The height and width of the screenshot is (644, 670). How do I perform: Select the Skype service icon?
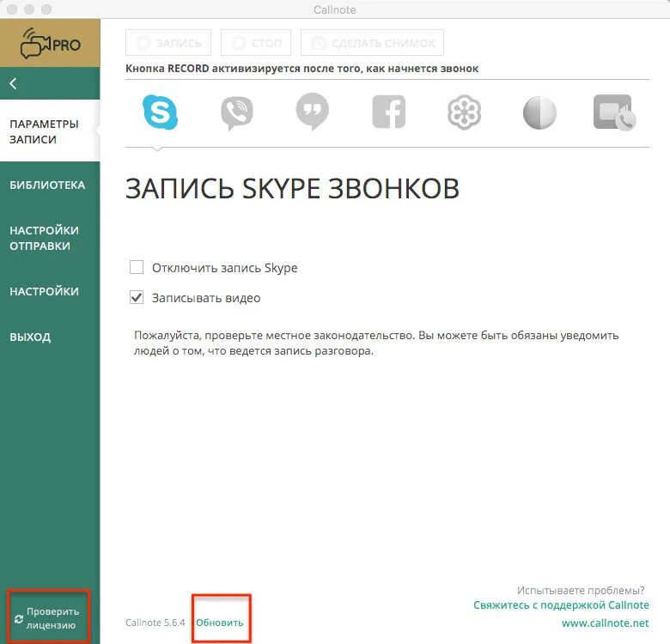click(161, 112)
